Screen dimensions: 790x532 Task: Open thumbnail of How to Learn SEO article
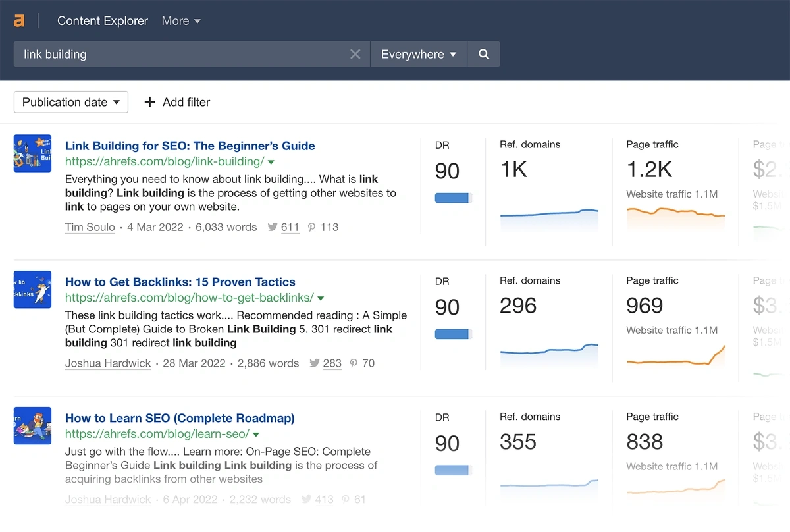(32, 426)
